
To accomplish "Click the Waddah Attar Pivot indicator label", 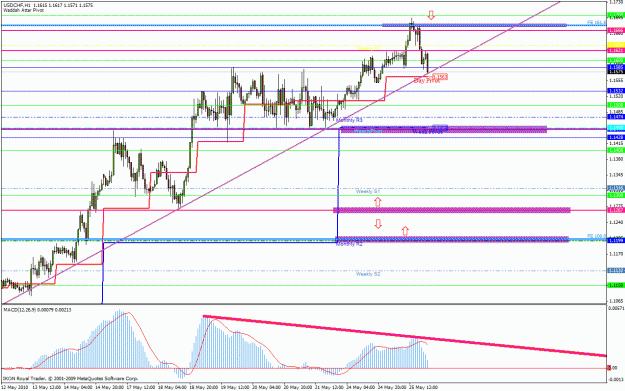I will click(24, 10).
